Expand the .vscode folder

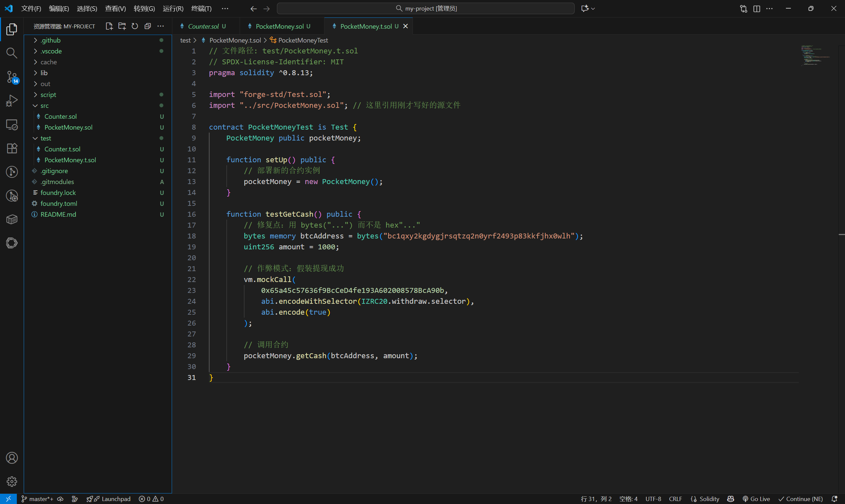click(97, 51)
